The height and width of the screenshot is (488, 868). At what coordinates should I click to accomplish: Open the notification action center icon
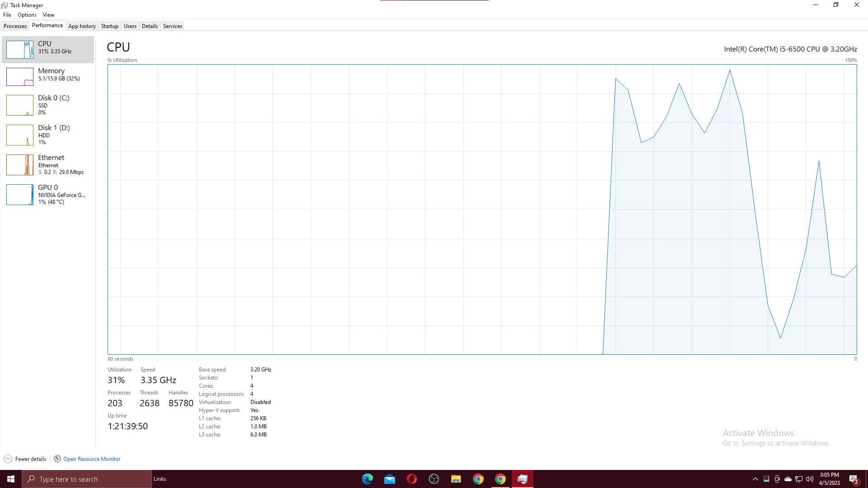854,479
